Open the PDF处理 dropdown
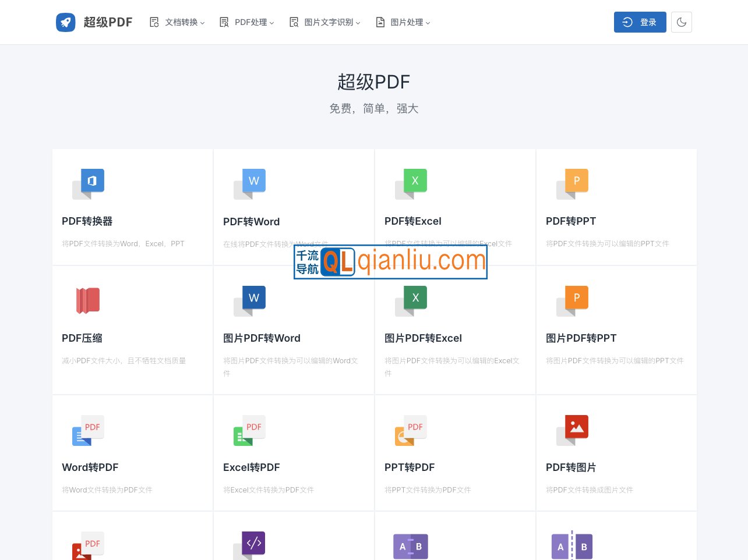 [x=246, y=22]
